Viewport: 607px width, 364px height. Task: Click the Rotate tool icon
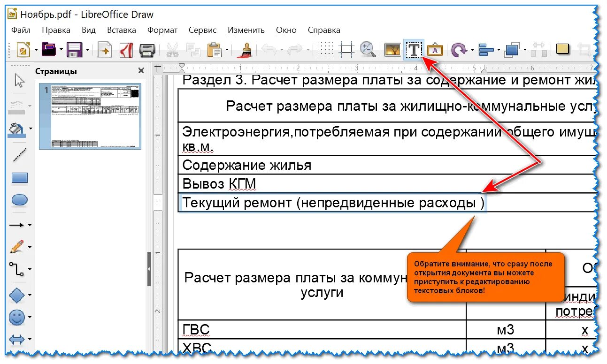click(459, 50)
